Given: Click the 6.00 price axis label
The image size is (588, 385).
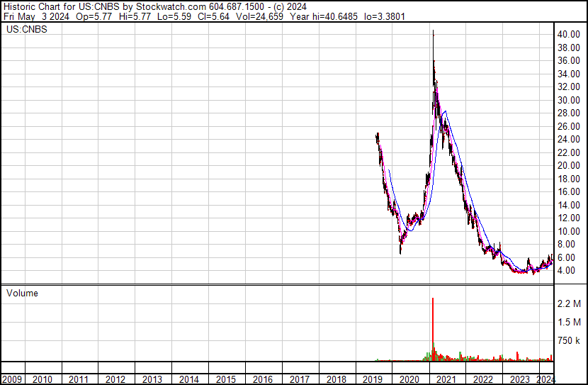Looking at the screenshot, I should pyautogui.click(x=566, y=257).
